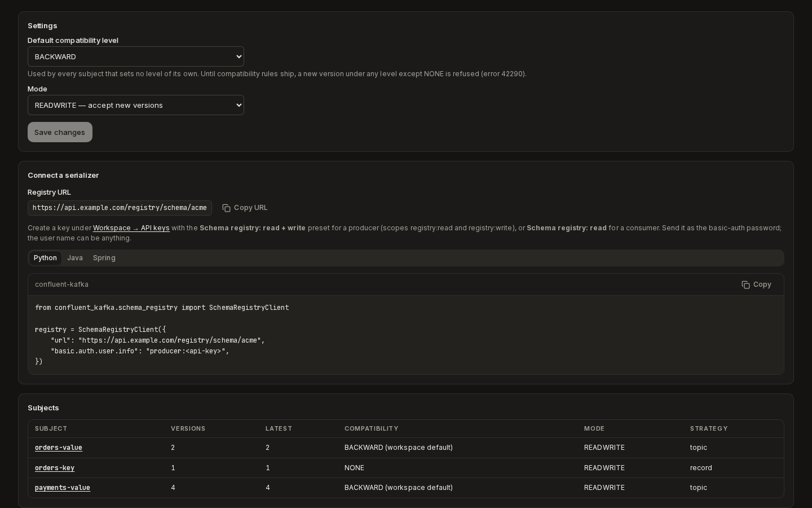Open the payments-value subject

click(x=63, y=488)
